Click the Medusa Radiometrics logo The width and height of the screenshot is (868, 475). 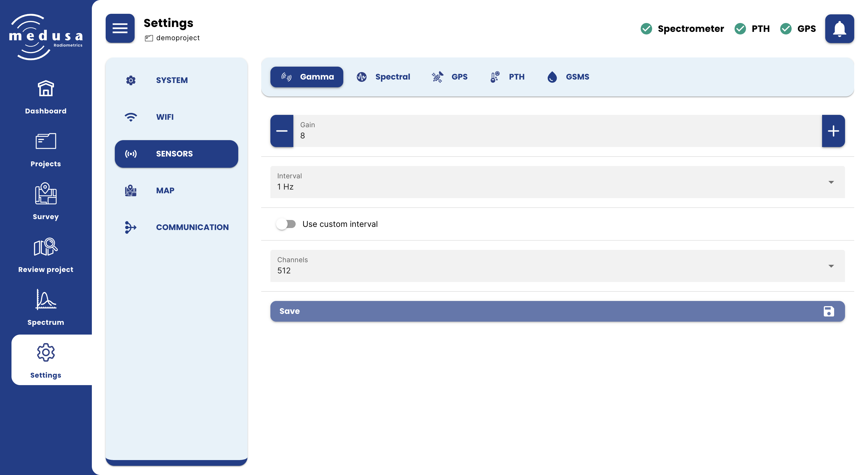point(46,36)
